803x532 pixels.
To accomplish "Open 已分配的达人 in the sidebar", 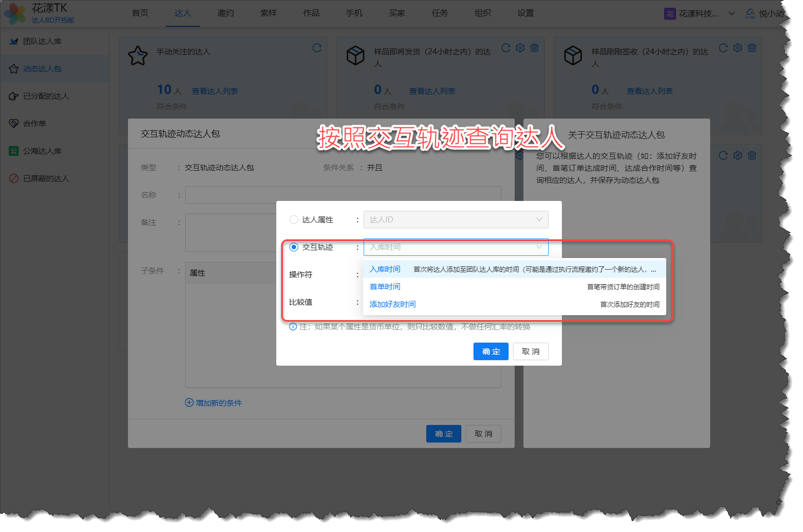I will coord(46,96).
